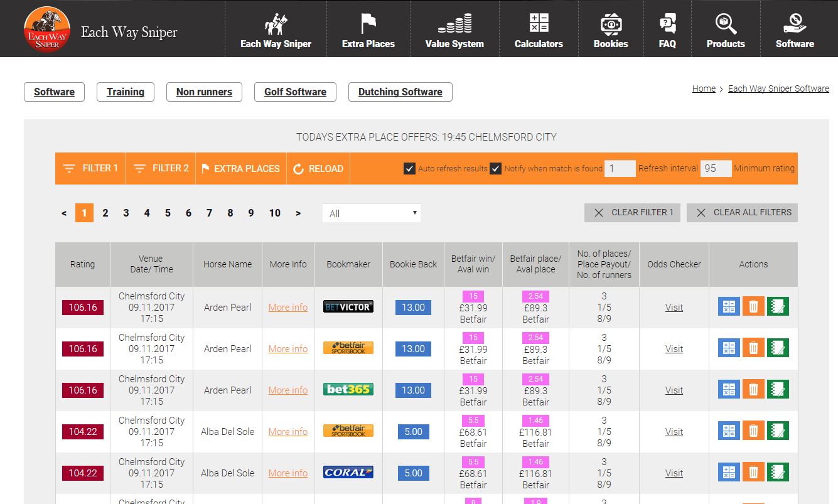Show Extra Places offers in orange bar
The image size is (838, 504).
point(241,168)
